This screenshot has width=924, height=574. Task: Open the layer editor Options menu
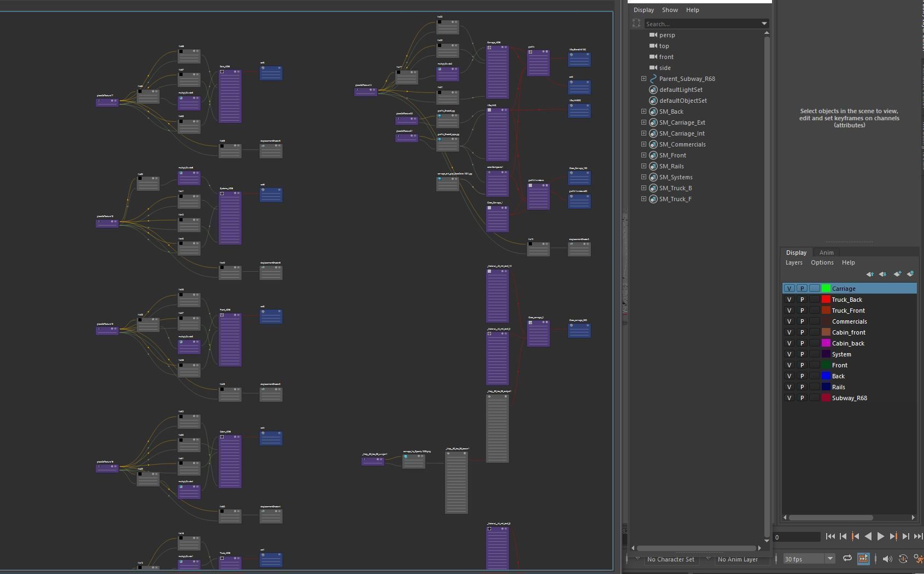click(x=822, y=262)
